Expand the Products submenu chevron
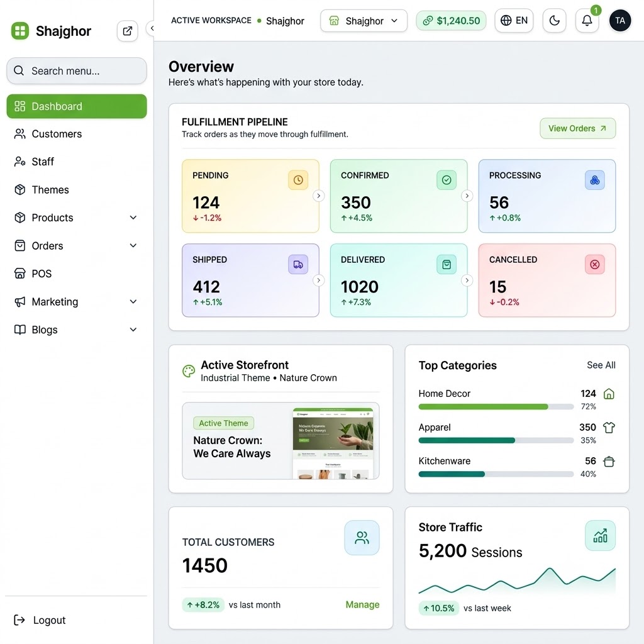Screen dimensions: 644x644 pyautogui.click(x=133, y=217)
